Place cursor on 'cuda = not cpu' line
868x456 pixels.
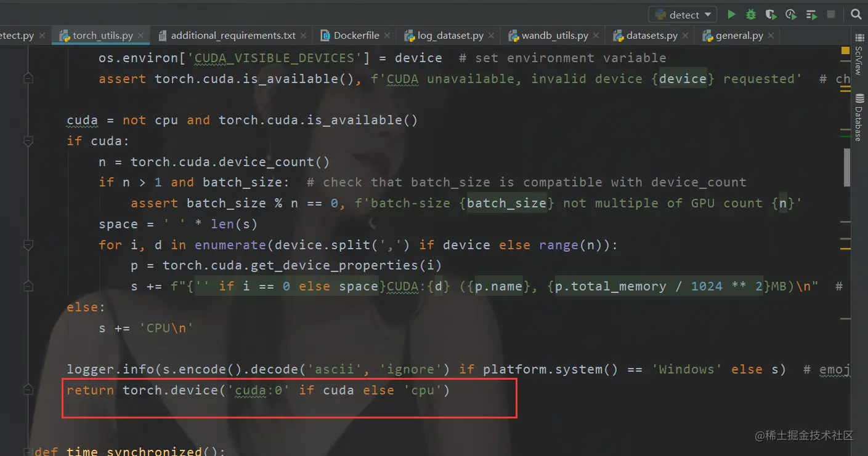(x=242, y=120)
